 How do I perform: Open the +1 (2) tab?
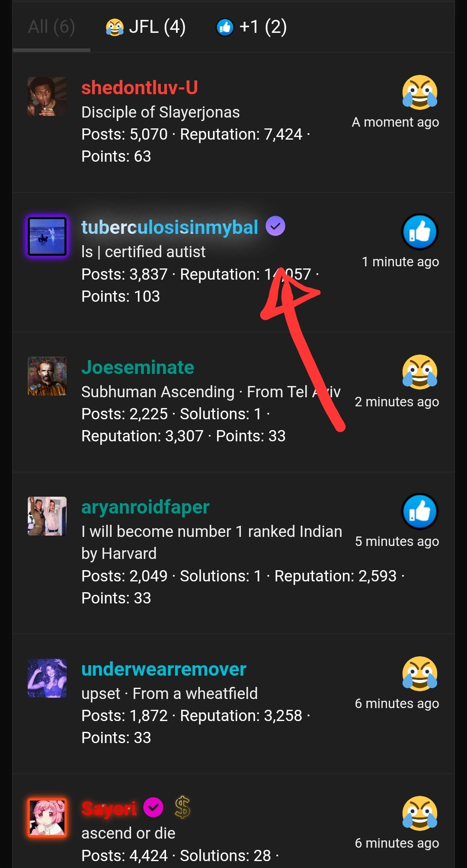coord(251,26)
